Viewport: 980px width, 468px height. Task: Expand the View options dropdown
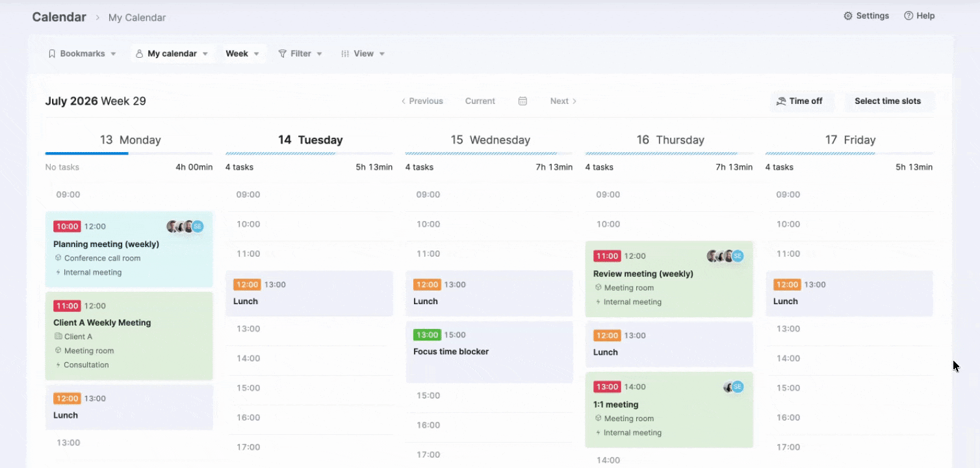(x=363, y=53)
